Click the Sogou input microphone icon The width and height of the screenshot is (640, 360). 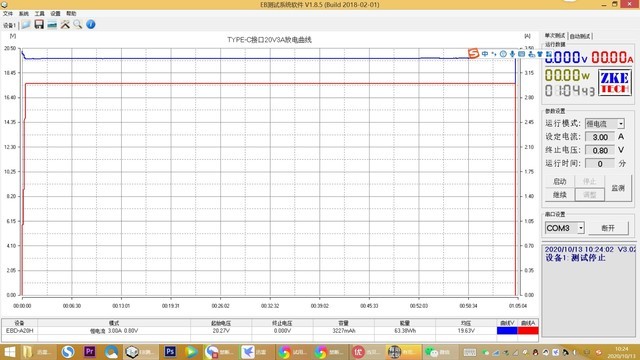tap(512, 53)
